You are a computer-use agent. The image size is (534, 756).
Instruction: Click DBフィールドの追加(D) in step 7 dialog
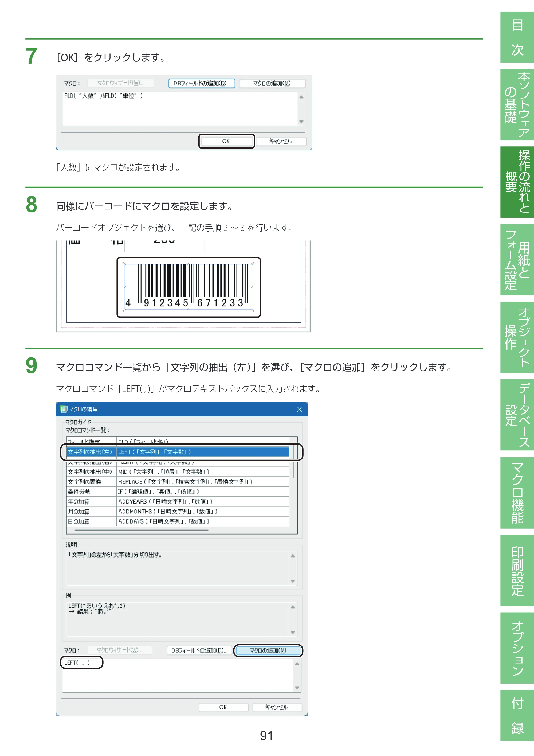pyautogui.click(x=202, y=83)
